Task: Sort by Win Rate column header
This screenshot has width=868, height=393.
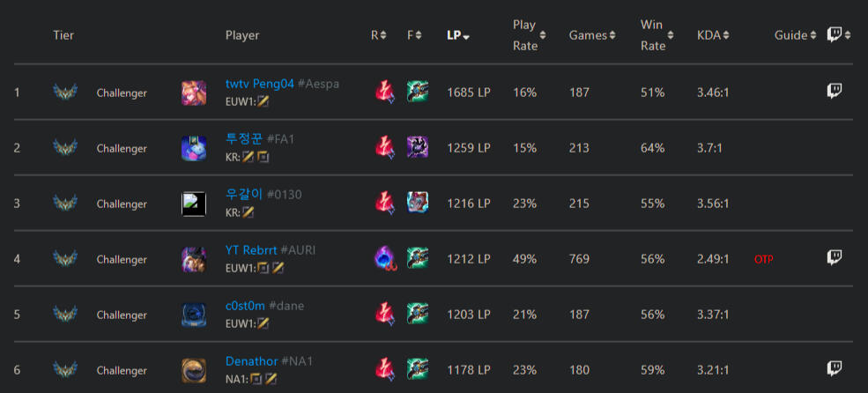Action: pos(657,35)
